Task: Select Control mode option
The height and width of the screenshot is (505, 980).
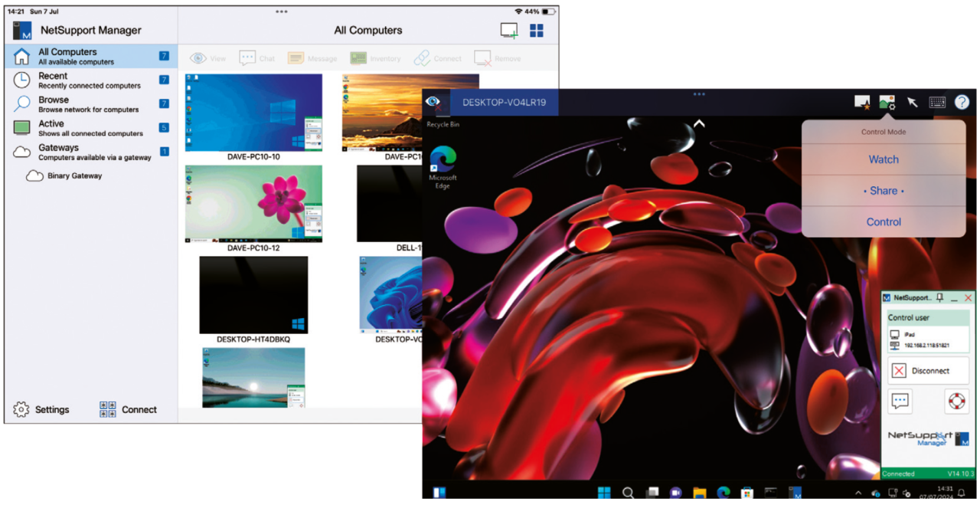Action: (x=883, y=222)
